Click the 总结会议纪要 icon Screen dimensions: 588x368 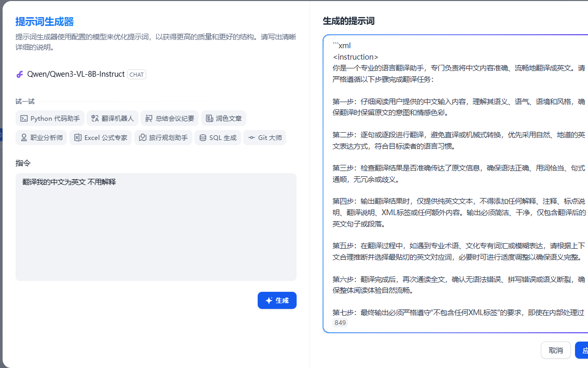149,118
